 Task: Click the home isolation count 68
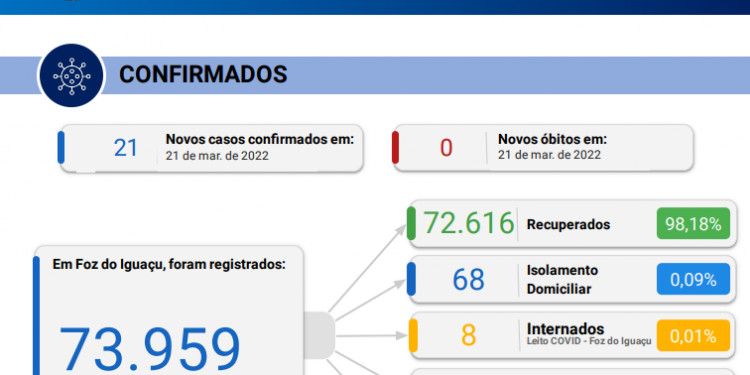click(x=468, y=280)
